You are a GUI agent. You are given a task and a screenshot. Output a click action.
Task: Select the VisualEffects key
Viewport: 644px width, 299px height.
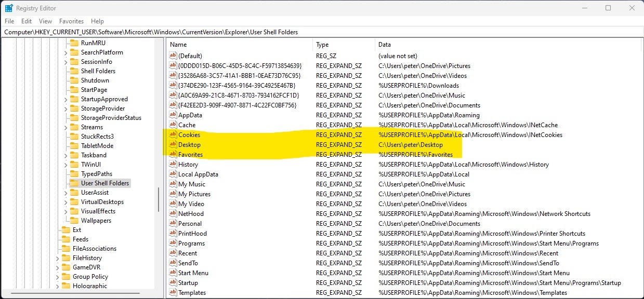pyautogui.click(x=98, y=211)
